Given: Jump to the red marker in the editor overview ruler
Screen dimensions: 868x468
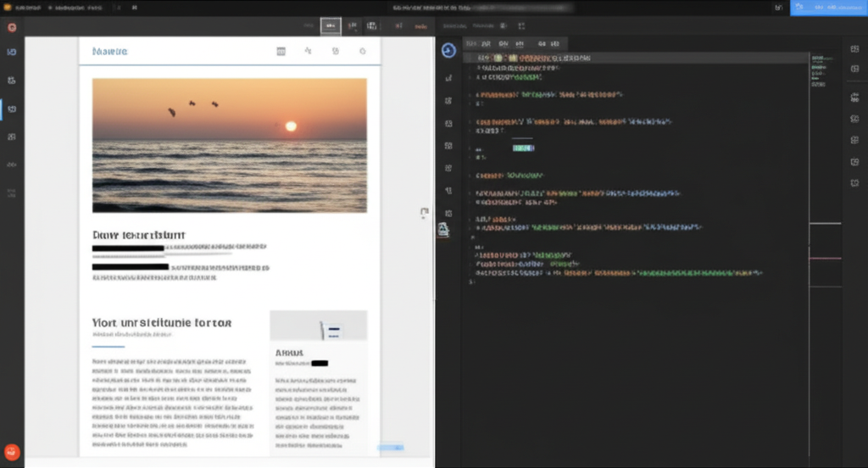Looking at the screenshot, I should [826, 258].
